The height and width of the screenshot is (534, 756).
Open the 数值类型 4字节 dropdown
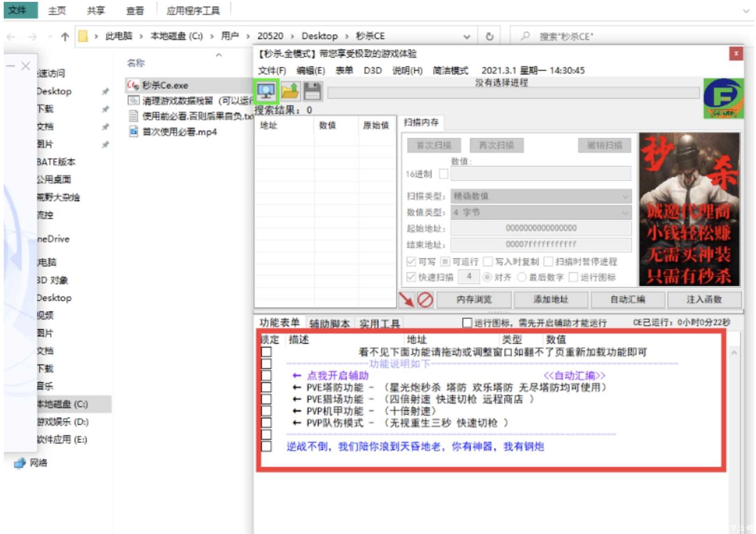pyautogui.click(x=541, y=212)
